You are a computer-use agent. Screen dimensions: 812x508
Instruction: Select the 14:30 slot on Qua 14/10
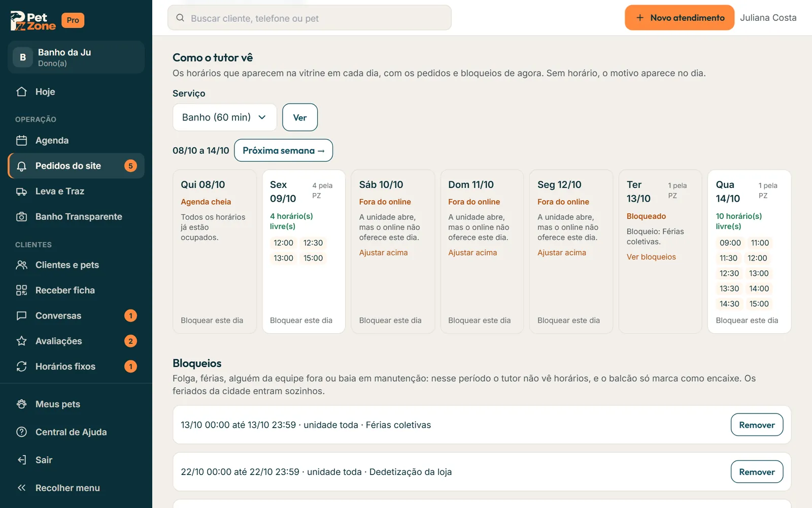(729, 304)
